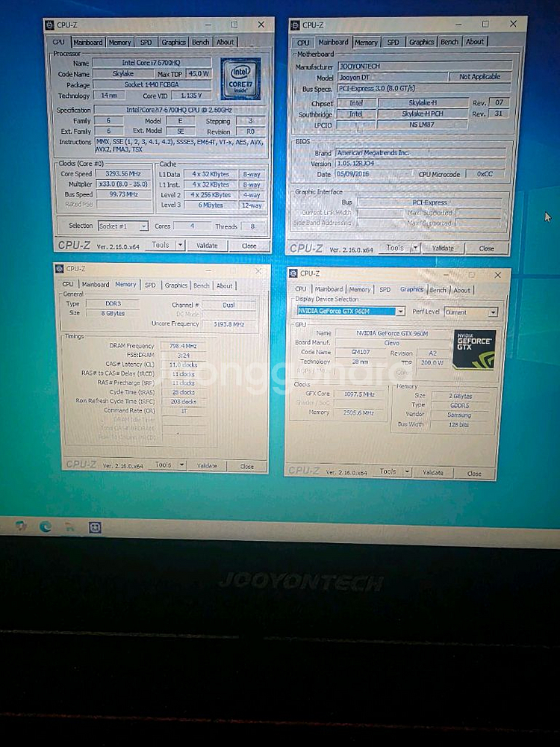Open Mainboard tab in Graphics window
The image size is (560, 747).
pyautogui.click(x=329, y=289)
